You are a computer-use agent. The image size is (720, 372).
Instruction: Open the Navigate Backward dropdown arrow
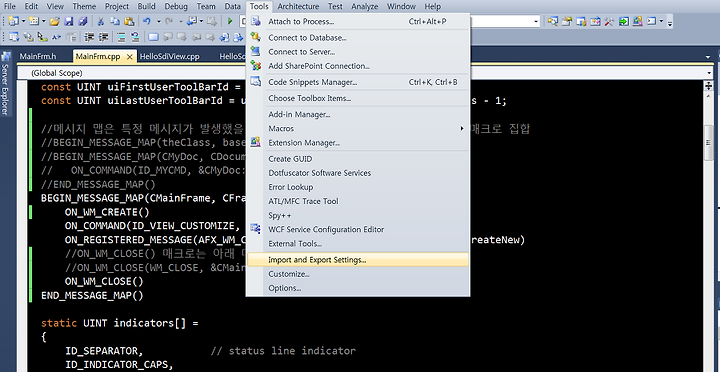201,21
